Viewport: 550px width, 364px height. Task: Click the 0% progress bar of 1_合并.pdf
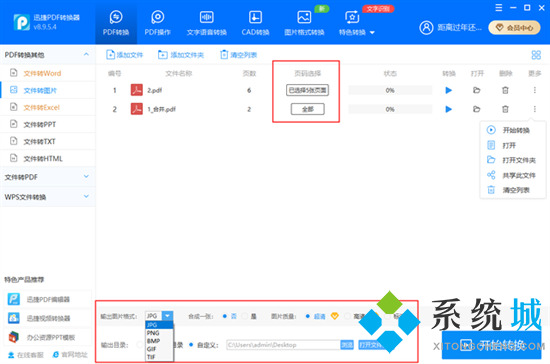click(x=390, y=109)
